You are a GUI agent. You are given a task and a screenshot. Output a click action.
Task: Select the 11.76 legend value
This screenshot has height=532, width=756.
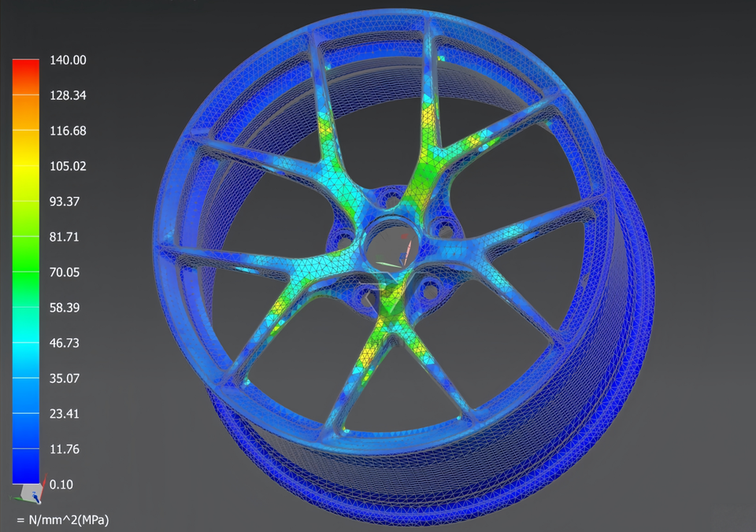click(x=65, y=449)
